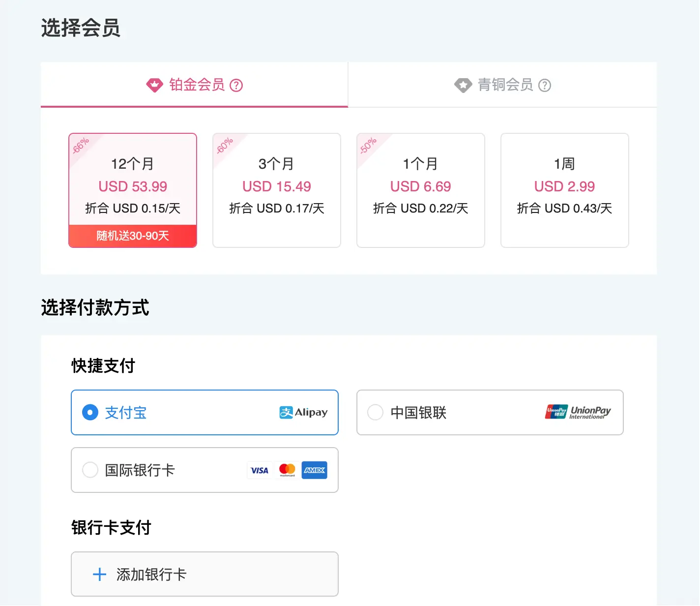700x606 pixels.
Task: Open the help tooltip next to 青铜会员
Action: tap(545, 85)
